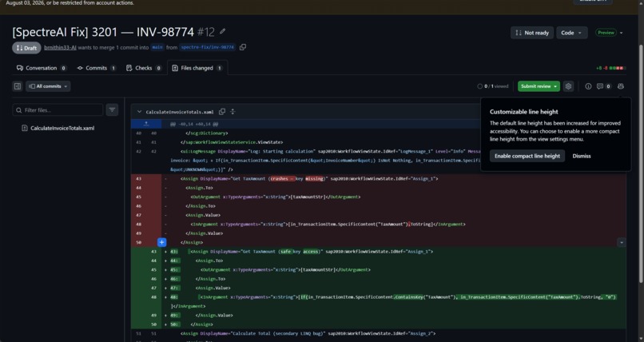Click the Draft status badge
Screen dimensions: 644x342
coord(26,48)
